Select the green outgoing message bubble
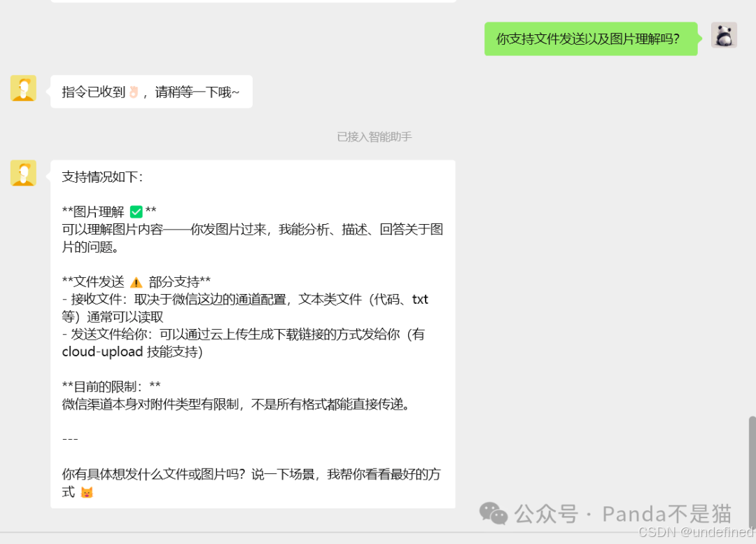The image size is (756, 544). (591, 39)
